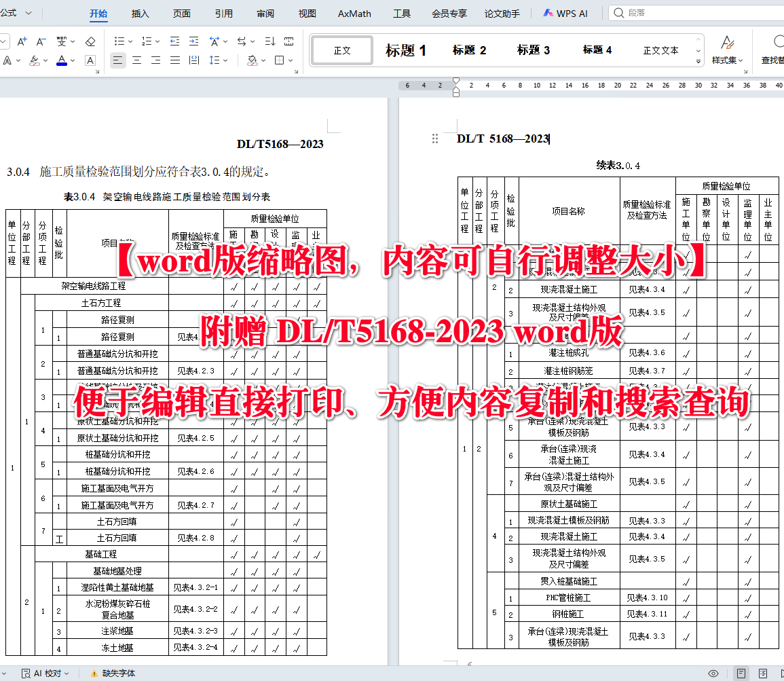Decrease font size with the A- icon
Image resolution: width=784 pixels, height=681 pixels.
pyautogui.click(x=41, y=41)
